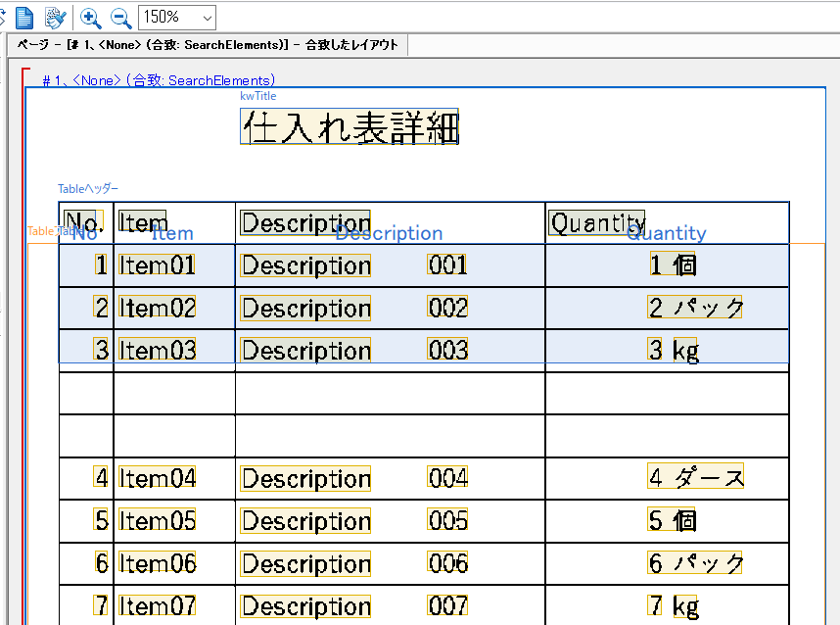Click the quantity '7 kg'
This screenshot has width=840, height=625.
673,606
